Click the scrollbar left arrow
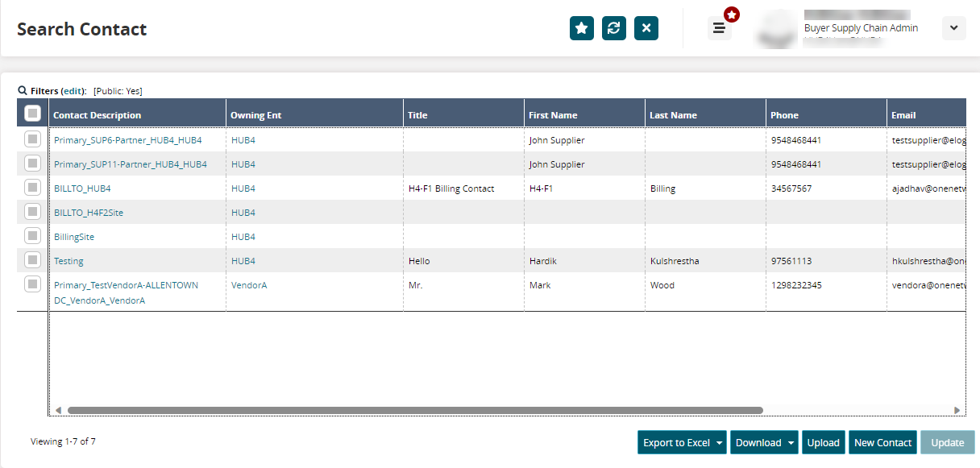The image size is (980, 468). pyautogui.click(x=57, y=411)
